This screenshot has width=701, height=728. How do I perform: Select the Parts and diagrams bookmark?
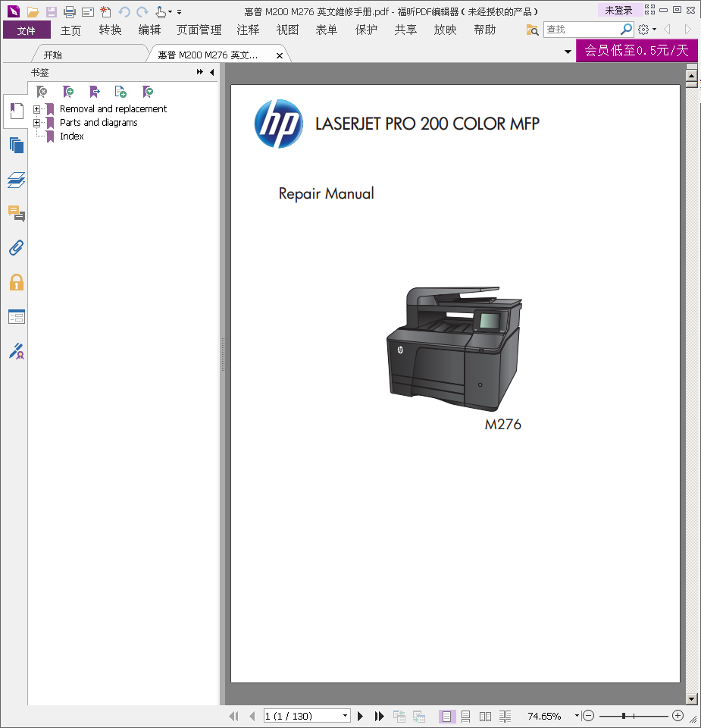coord(99,123)
